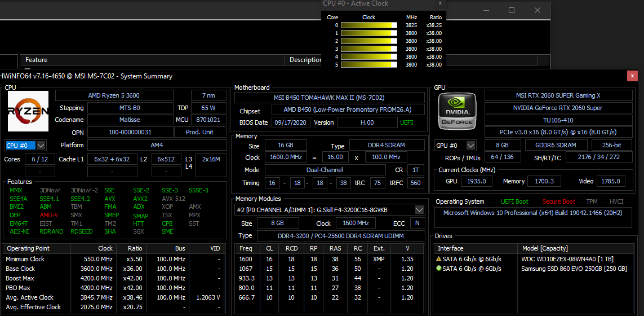Click the Core 3 clock bar
Viewport: 644px width, 316px height.
click(369, 49)
